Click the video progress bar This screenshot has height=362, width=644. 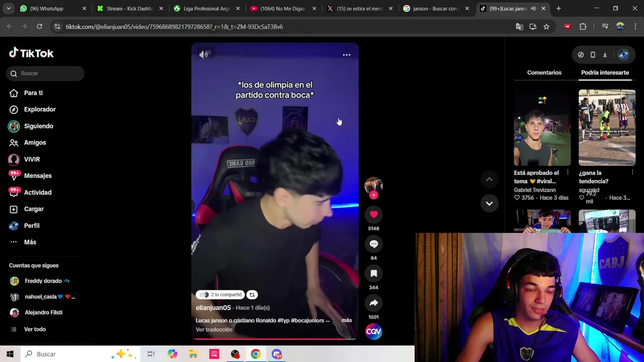pos(275,339)
